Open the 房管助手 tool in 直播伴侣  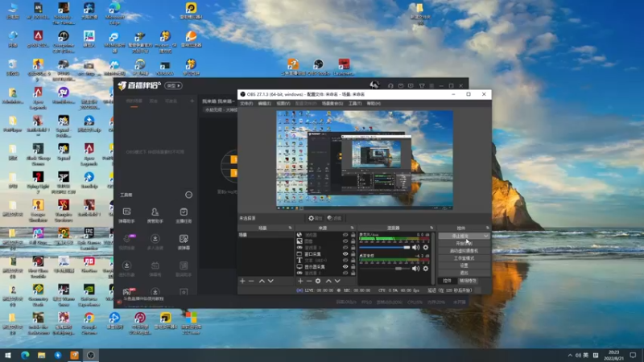[x=155, y=215]
